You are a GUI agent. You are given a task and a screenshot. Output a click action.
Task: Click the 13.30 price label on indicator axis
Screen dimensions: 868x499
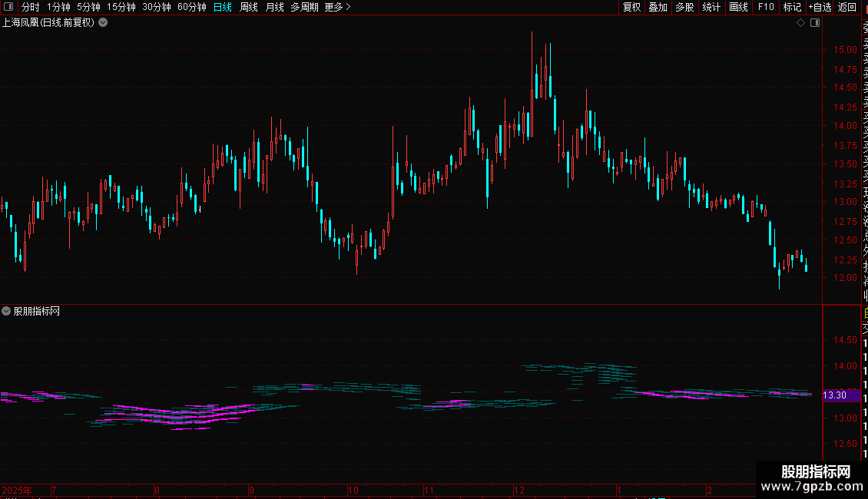pos(841,395)
